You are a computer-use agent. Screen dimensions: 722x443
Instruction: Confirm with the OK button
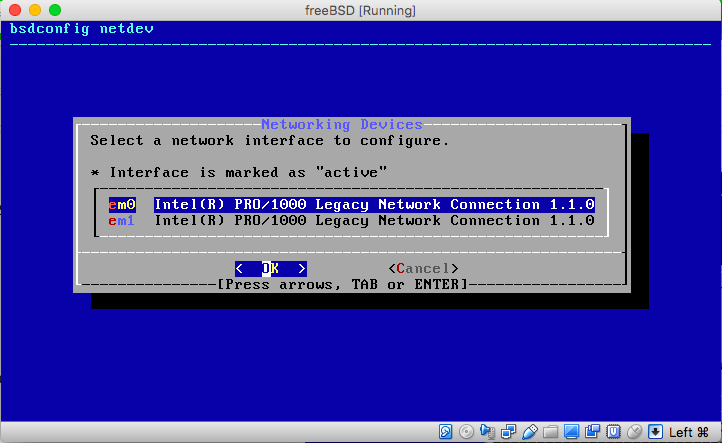pyautogui.click(x=271, y=268)
